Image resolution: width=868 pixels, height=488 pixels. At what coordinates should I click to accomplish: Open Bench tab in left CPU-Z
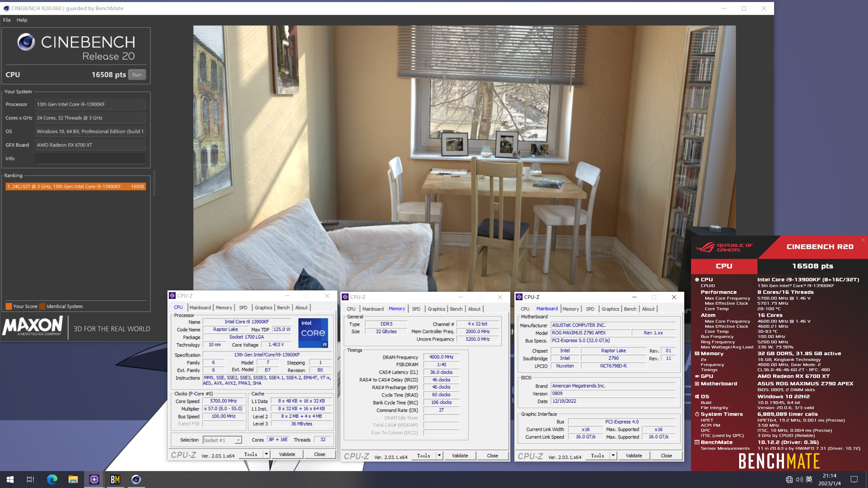coord(283,307)
